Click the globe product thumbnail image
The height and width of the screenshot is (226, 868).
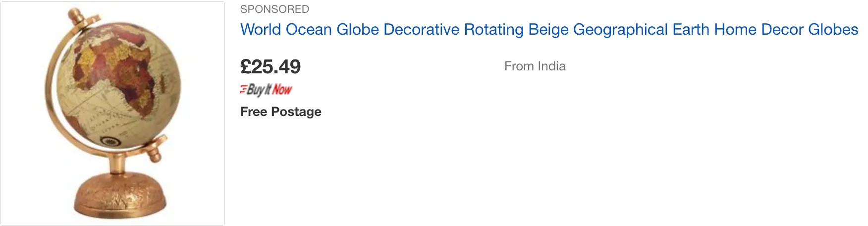coord(112,113)
